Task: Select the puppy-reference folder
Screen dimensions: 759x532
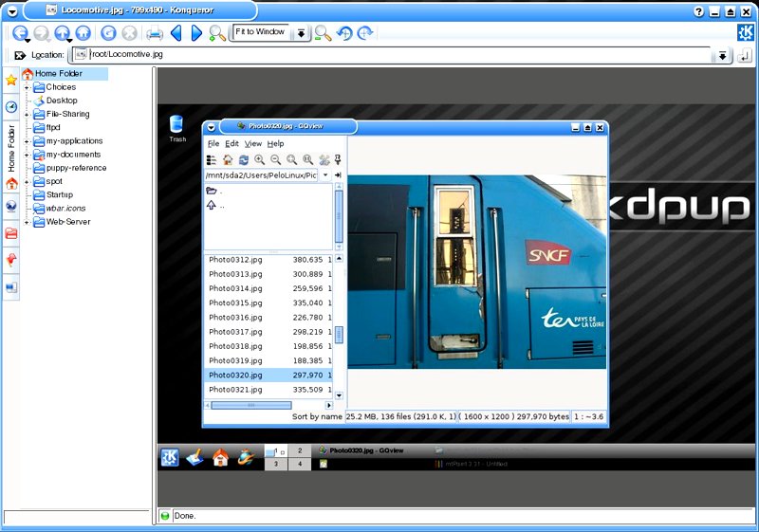Action: [76, 168]
